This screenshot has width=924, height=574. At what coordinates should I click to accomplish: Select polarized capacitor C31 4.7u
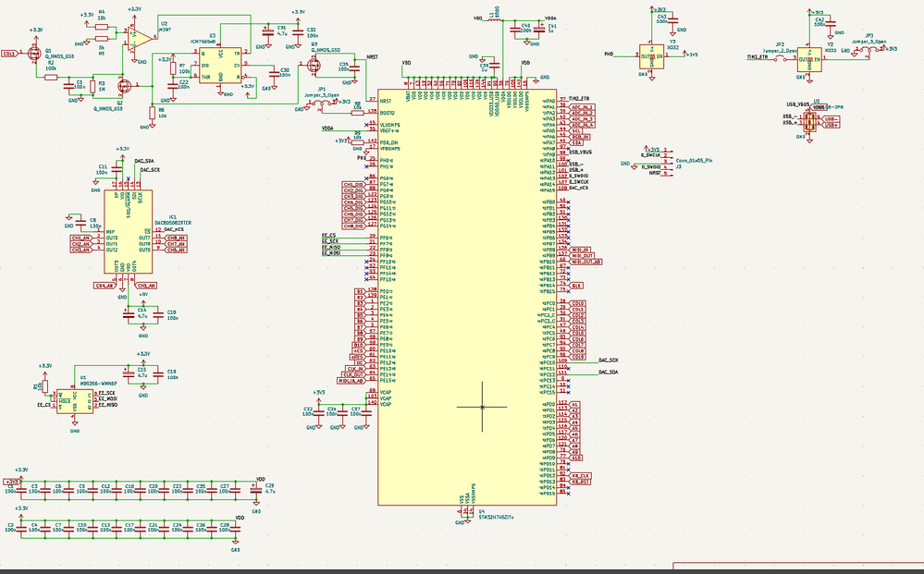click(x=268, y=31)
